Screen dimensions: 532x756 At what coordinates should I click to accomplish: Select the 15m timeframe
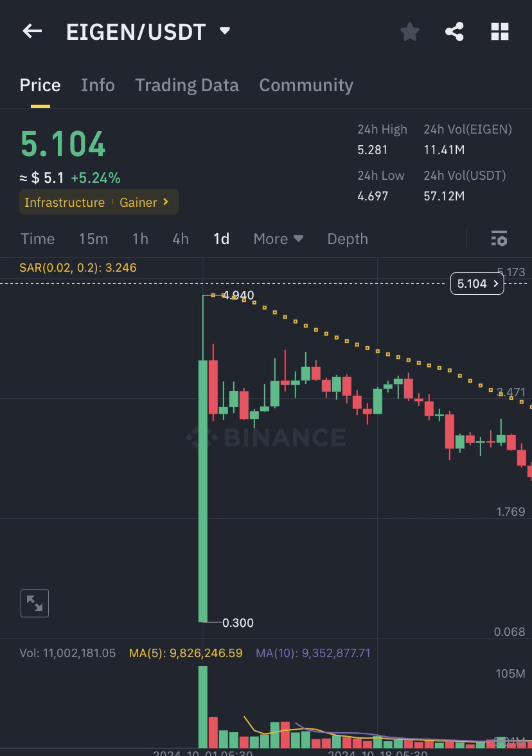coord(93,239)
